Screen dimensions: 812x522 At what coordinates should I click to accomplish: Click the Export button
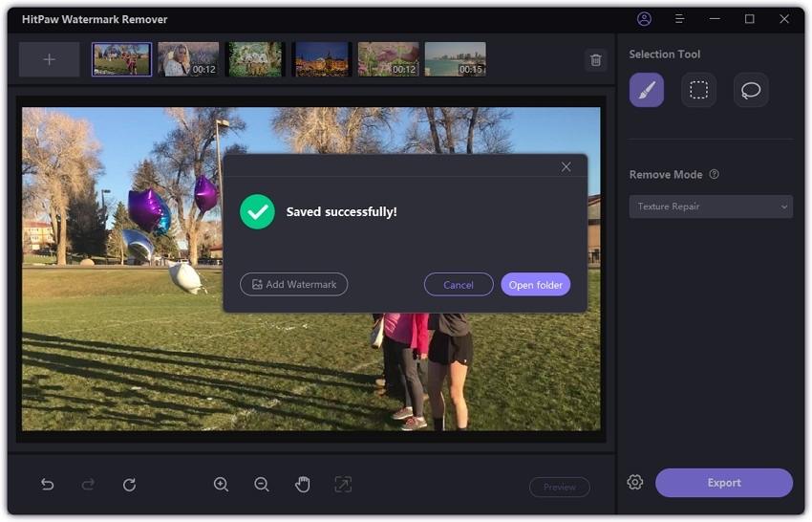[723, 483]
